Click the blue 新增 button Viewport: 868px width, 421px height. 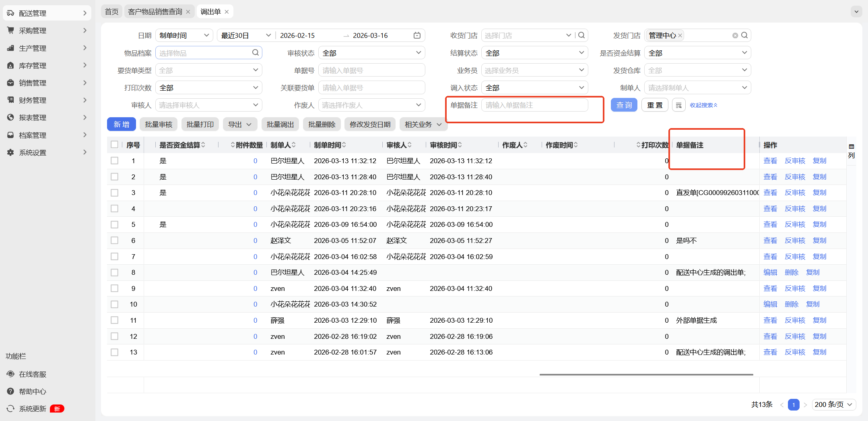(x=121, y=124)
